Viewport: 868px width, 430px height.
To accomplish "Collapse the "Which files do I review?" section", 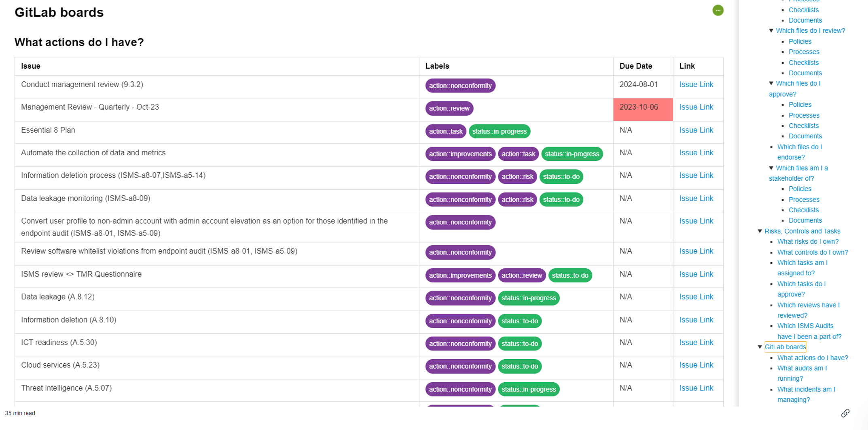I will tap(771, 30).
